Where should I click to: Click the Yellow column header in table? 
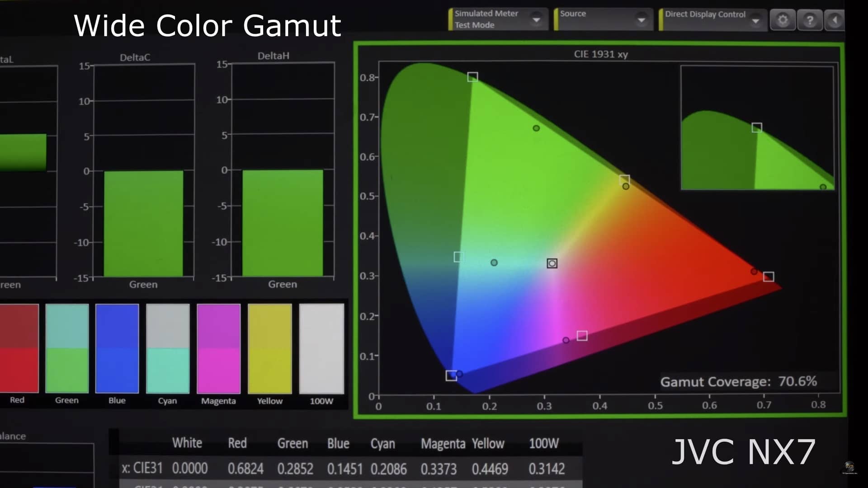488,444
